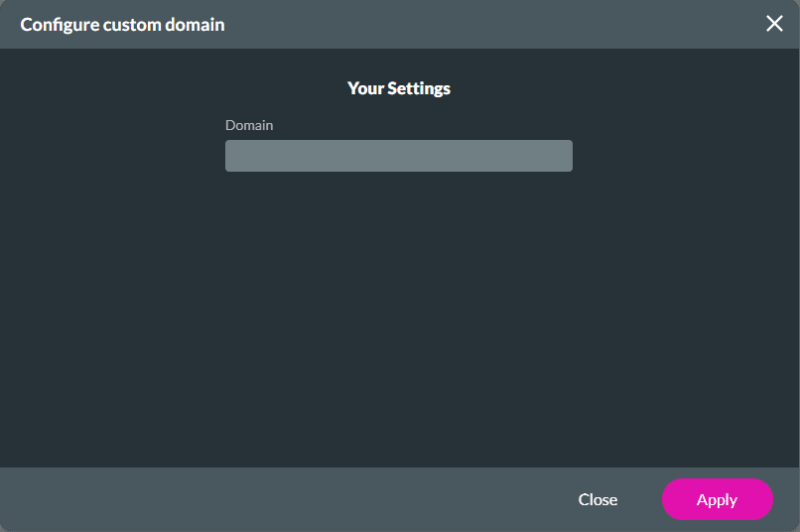Hit the X in the title bar
Screen dimensions: 800x532
[774, 24]
